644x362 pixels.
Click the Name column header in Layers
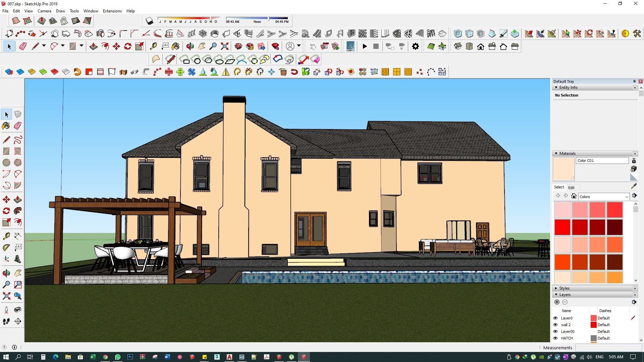coord(566,311)
